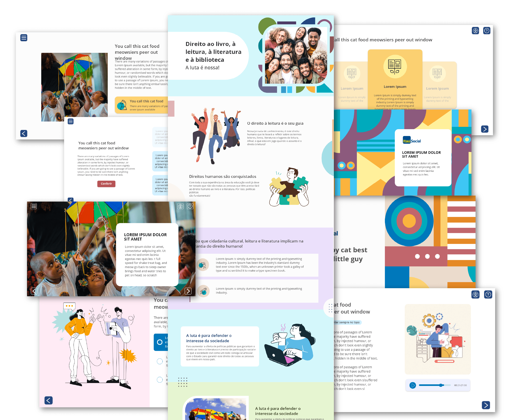Play the audio in the bottom-right player

413,385
